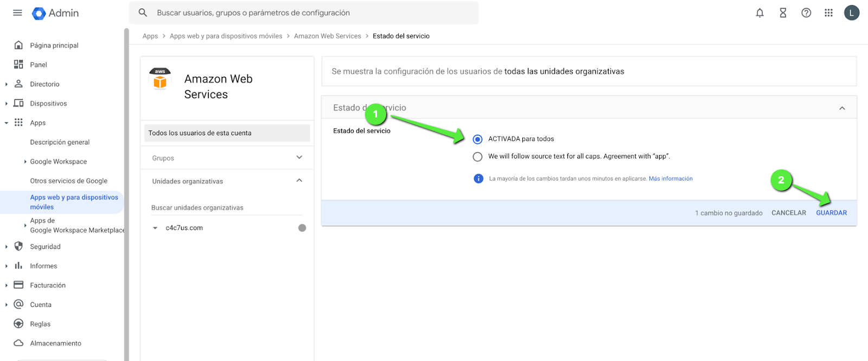Open the Más información link
The height and width of the screenshot is (361, 868).
671,178
